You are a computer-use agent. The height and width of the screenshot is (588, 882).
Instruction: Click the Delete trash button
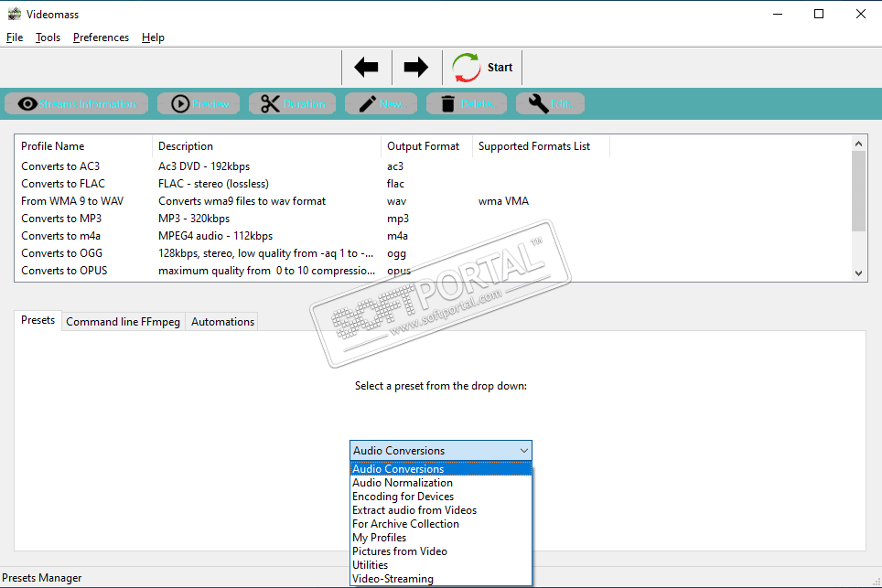pos(467,104)
